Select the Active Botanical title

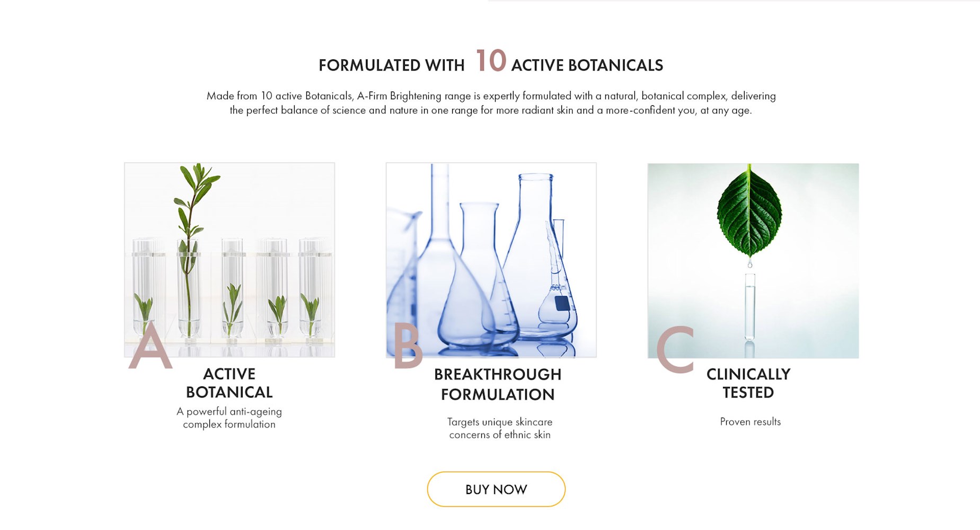(x=229, y=383)
